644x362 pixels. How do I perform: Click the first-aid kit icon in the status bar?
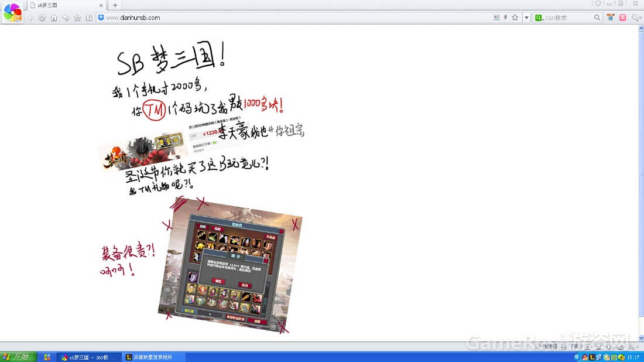[588, 347]
